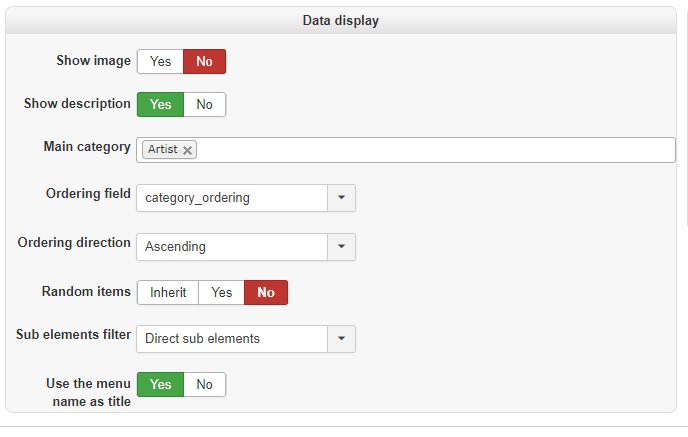This screenshot has height=437, width=688.
Task: Set Show image to Yes
Action: (x=160, y=62)
